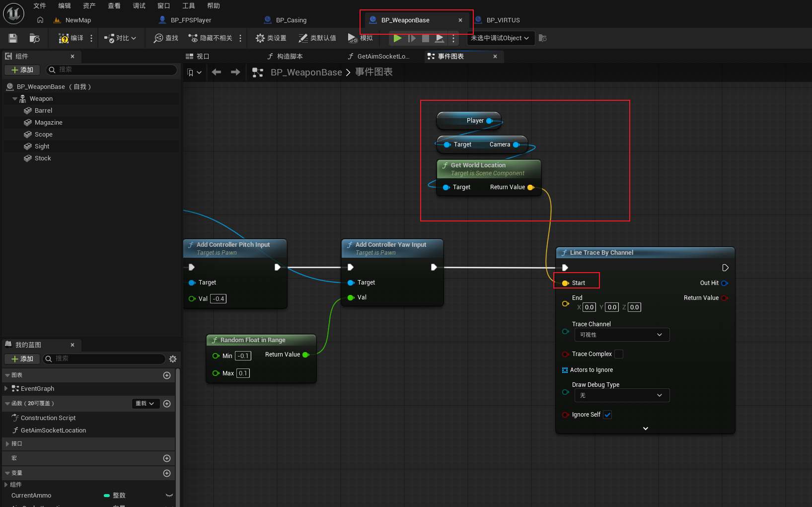Click the Unreal Engine logo
Image resolution: width=812 pixels, height=507 pixels.
coord(13,13)
